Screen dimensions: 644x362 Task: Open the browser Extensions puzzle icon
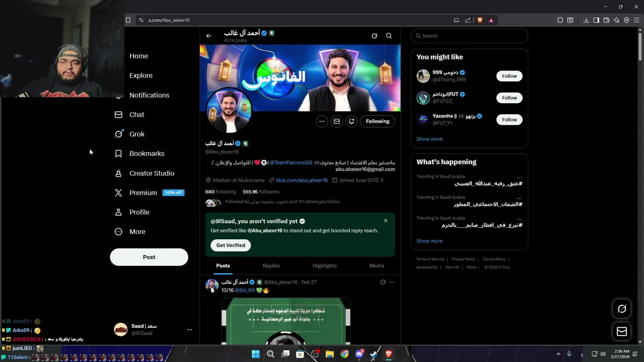pos(560,20)
